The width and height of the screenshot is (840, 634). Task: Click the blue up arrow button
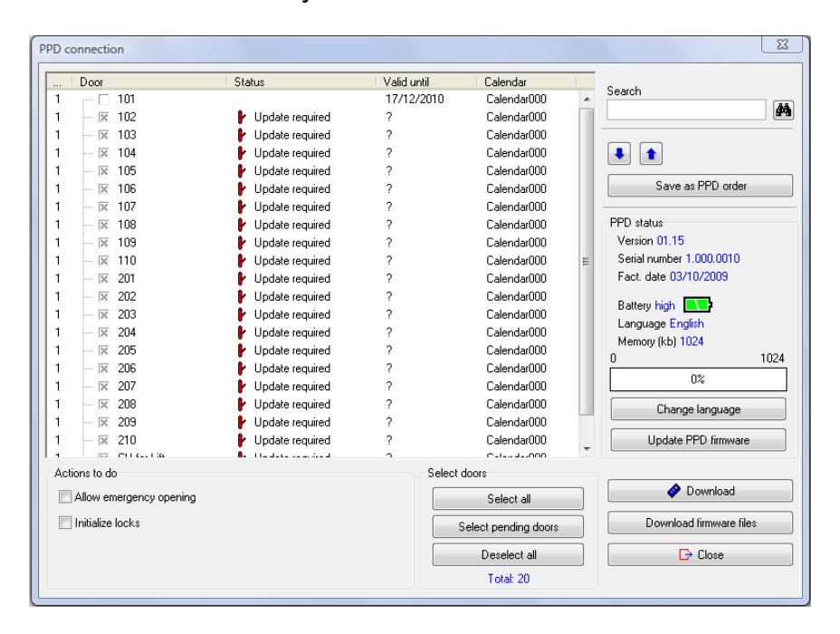click(651, 154)
